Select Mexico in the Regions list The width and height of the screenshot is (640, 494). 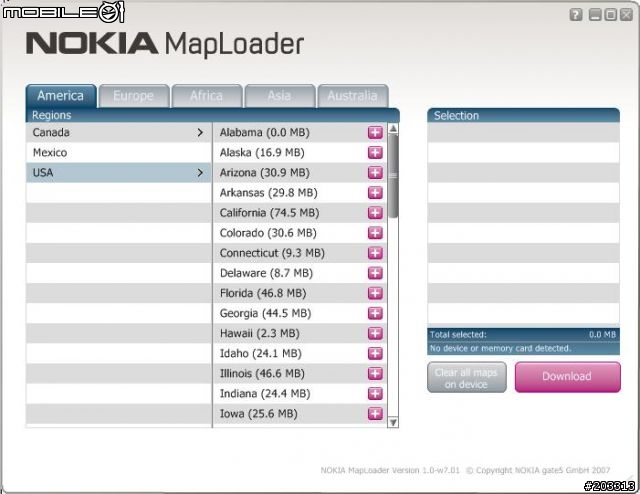tap(118, 153)
